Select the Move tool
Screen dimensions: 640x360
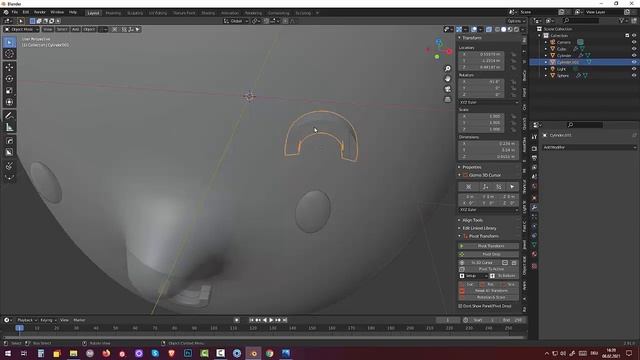[x=9, y=67]
